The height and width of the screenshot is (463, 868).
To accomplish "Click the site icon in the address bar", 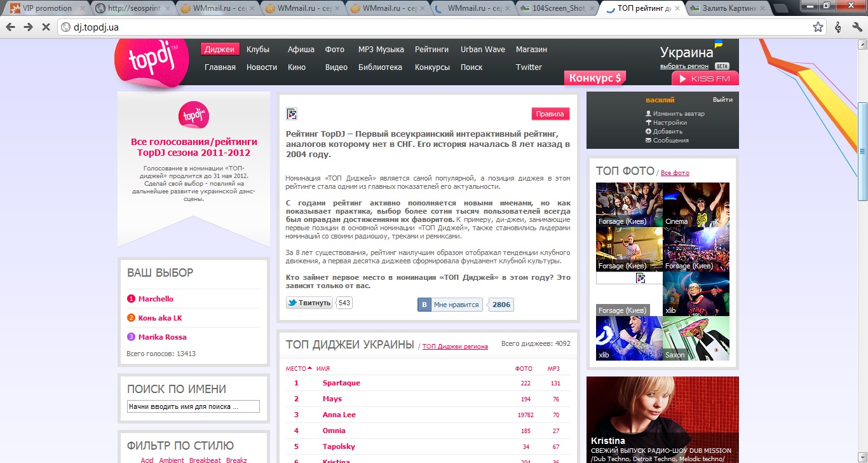I will pyautogui.click(x=66, y=27).
